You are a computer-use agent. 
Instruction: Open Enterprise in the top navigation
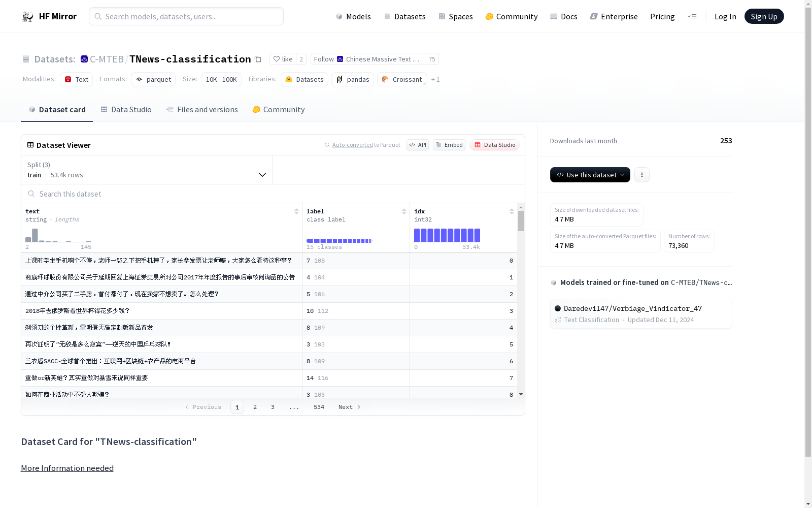[x=614, y=16]
